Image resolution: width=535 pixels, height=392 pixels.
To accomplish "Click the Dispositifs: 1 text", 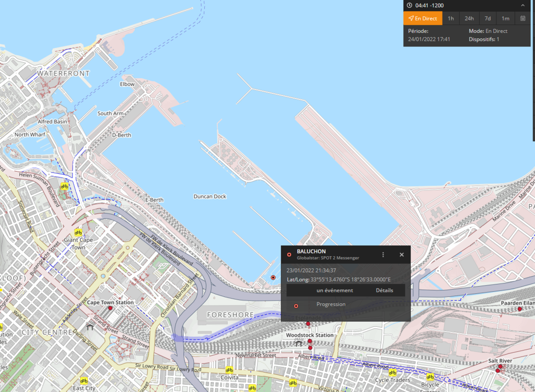I will (484, 39).
